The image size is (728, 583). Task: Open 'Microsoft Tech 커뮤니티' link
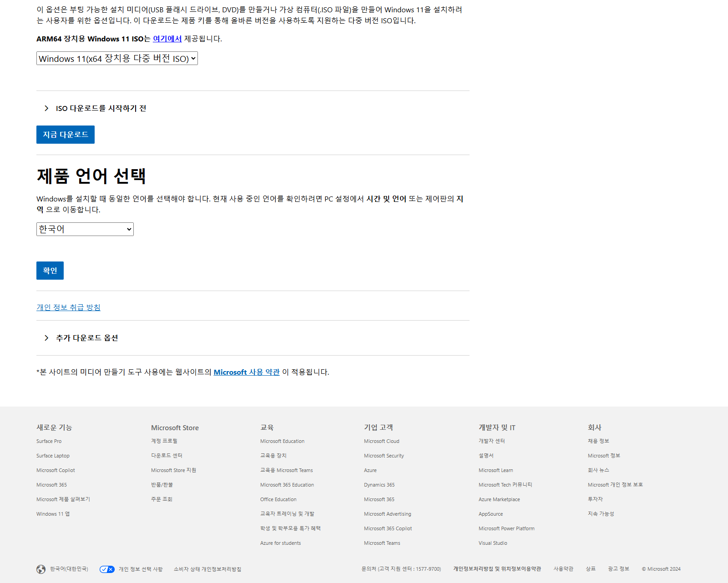(x=505, y=485)
